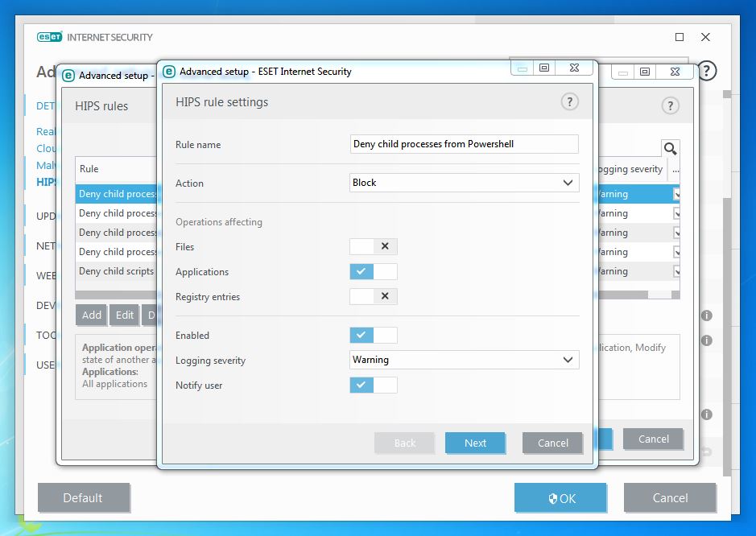
Task: Toggle checkbox on second rule row
Action: 676,213
